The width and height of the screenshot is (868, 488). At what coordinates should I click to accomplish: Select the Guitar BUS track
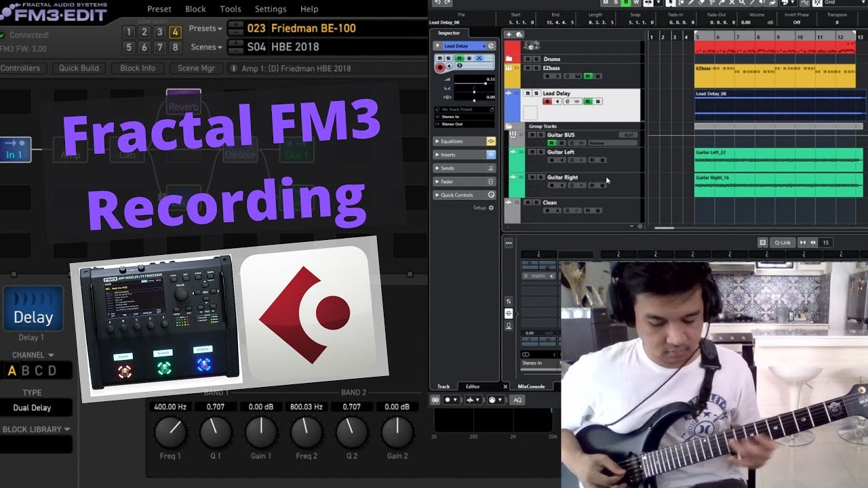pos(561,135)
